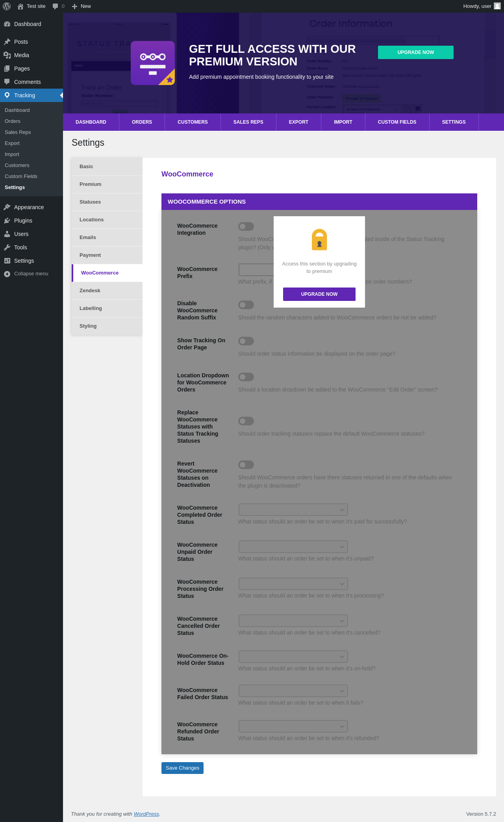Select the Zendesk settings tab
This screenshot has height=822, width=504.
[x=107, y=291]
